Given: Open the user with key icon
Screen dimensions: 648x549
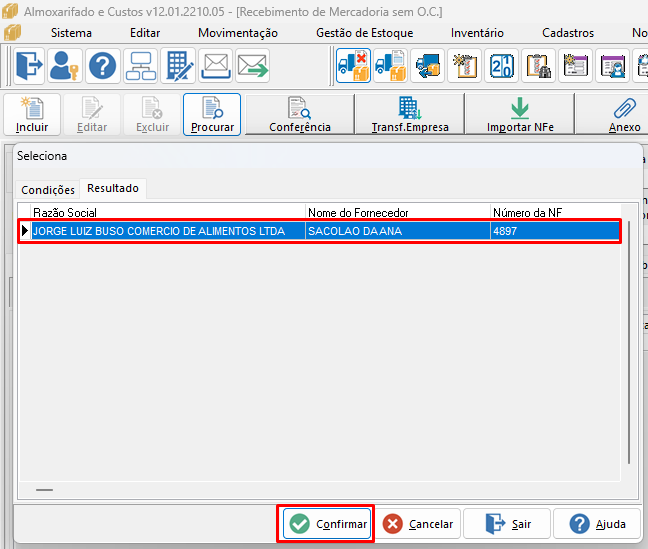Looking at the screenshot, I should click(x=64, y=66).
